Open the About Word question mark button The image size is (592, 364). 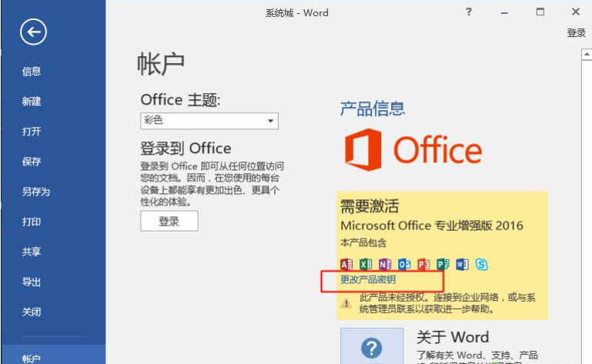point(372,347)
